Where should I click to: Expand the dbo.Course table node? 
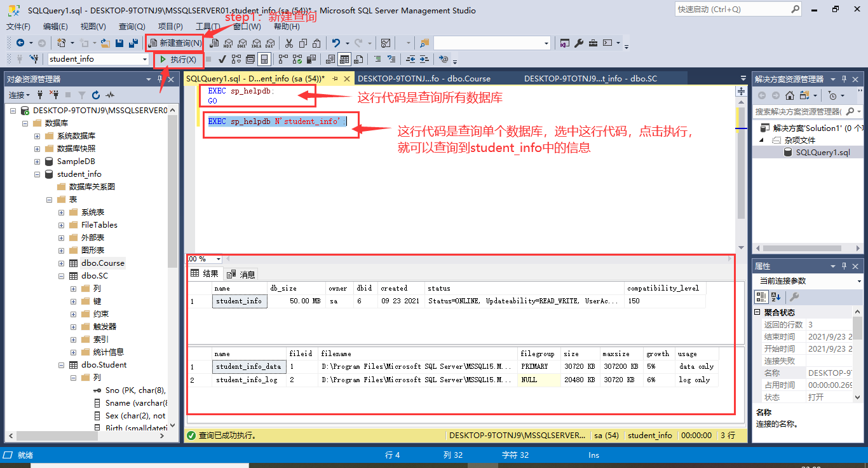[x=62, y=263]
